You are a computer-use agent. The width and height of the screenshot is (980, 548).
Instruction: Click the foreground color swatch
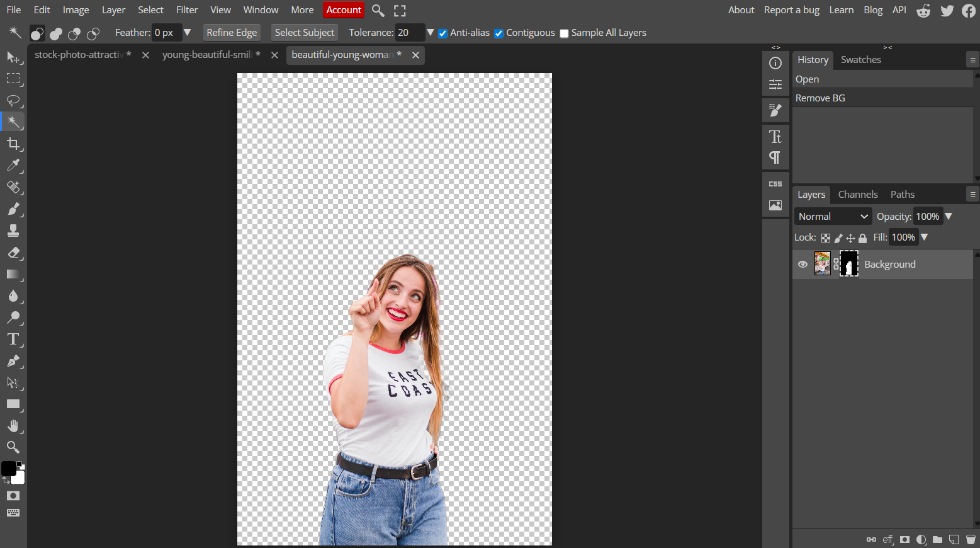9,467
